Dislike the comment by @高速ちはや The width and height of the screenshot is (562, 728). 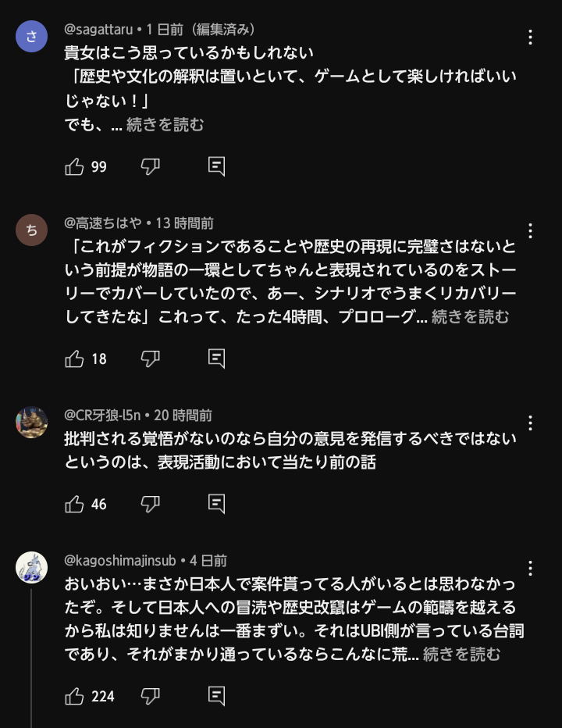[151, 359]
